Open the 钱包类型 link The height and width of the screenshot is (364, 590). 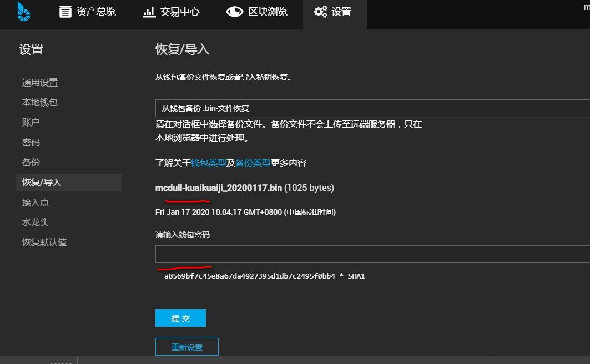point(209,163)
